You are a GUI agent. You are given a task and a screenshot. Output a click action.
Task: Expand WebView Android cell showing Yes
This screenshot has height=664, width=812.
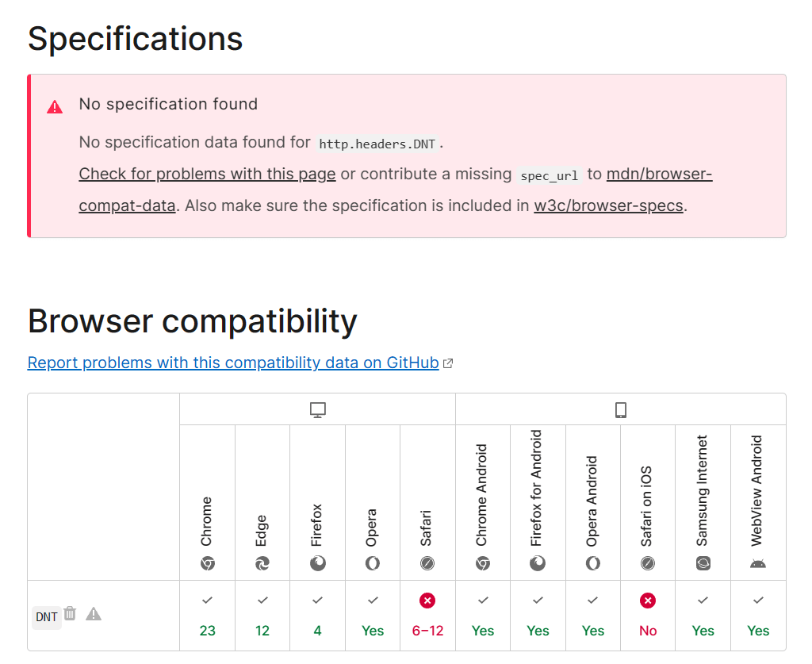pyautogui.click(x=758, y=616)
